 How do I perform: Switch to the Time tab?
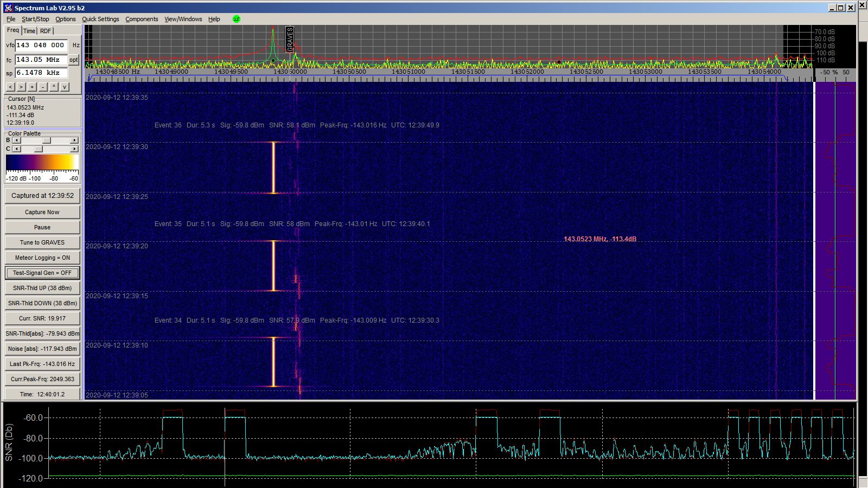[x=29, y=31]
